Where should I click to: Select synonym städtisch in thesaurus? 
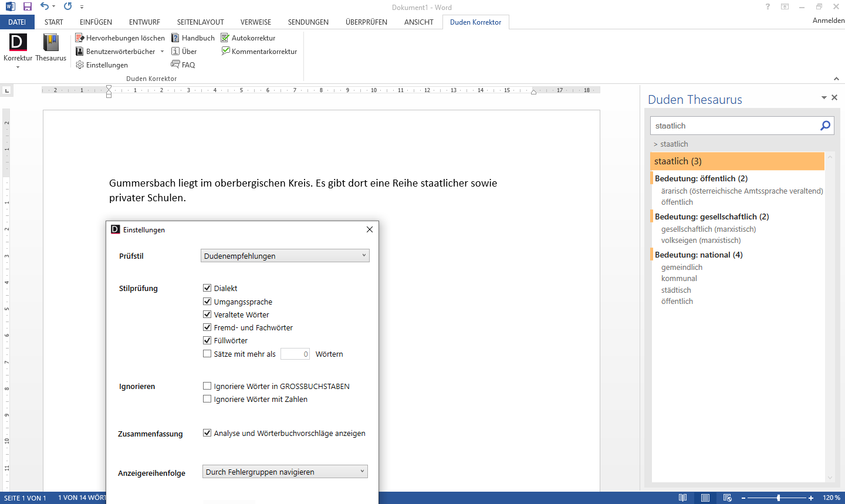[676, 290]
